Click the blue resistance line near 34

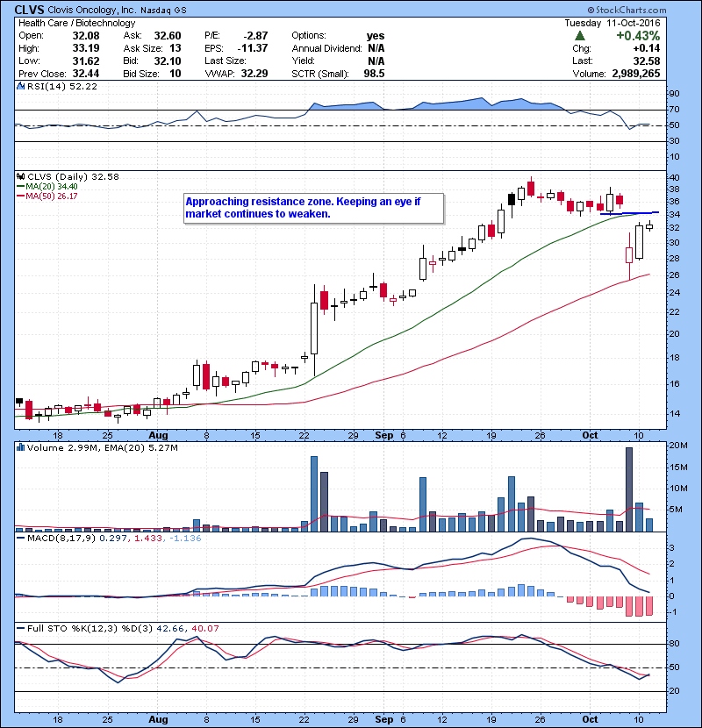coord(629,213)
